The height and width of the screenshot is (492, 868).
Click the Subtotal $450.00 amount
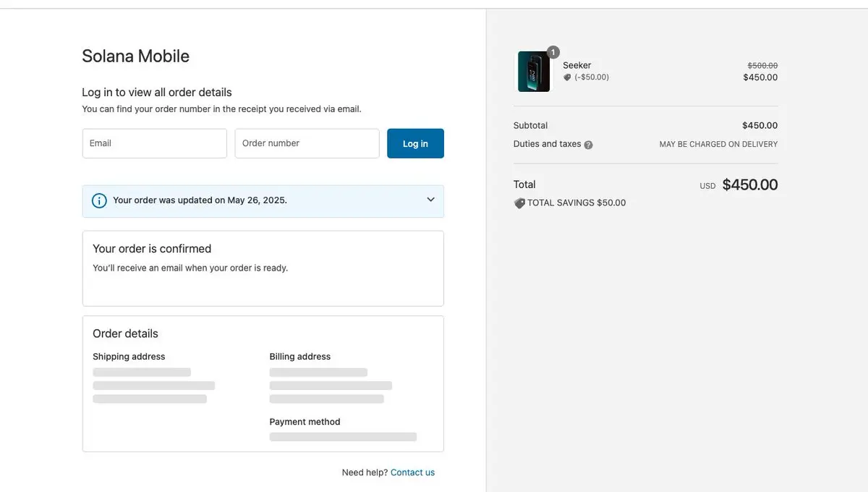(x=759, y=125)
